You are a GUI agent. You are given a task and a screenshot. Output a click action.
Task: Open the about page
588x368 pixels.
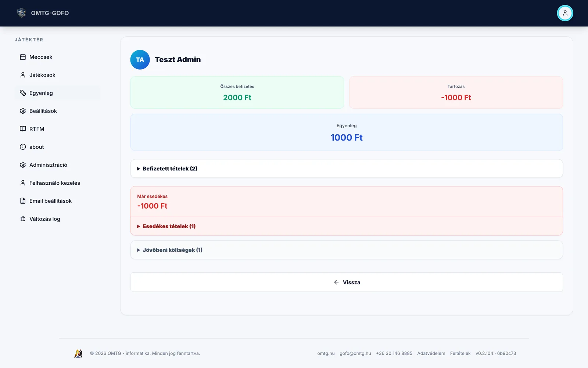point(58,147)
